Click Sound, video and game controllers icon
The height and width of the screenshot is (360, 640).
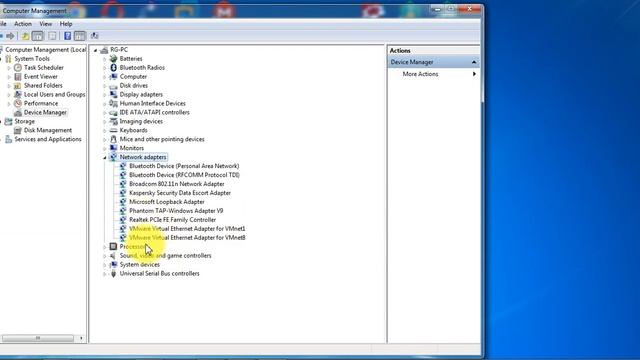click(x=113, y=256)
